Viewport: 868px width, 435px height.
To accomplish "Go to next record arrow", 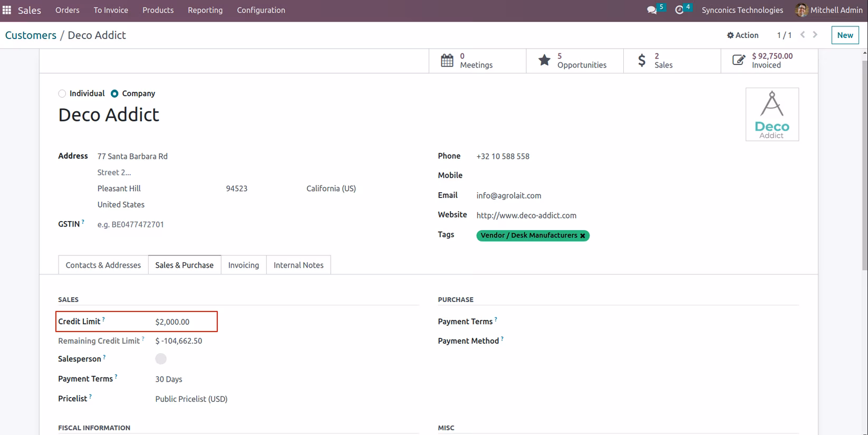I will 815,35.
